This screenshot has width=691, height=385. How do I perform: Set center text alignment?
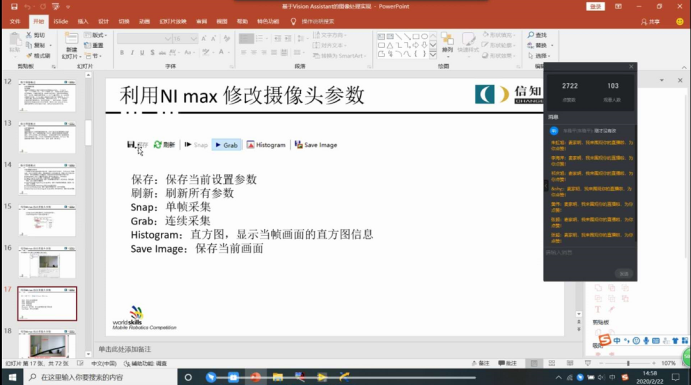(x=253, y=52)
